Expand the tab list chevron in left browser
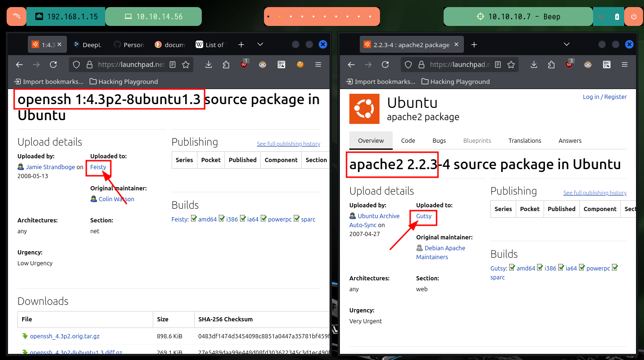 click(x=260, y=44)
